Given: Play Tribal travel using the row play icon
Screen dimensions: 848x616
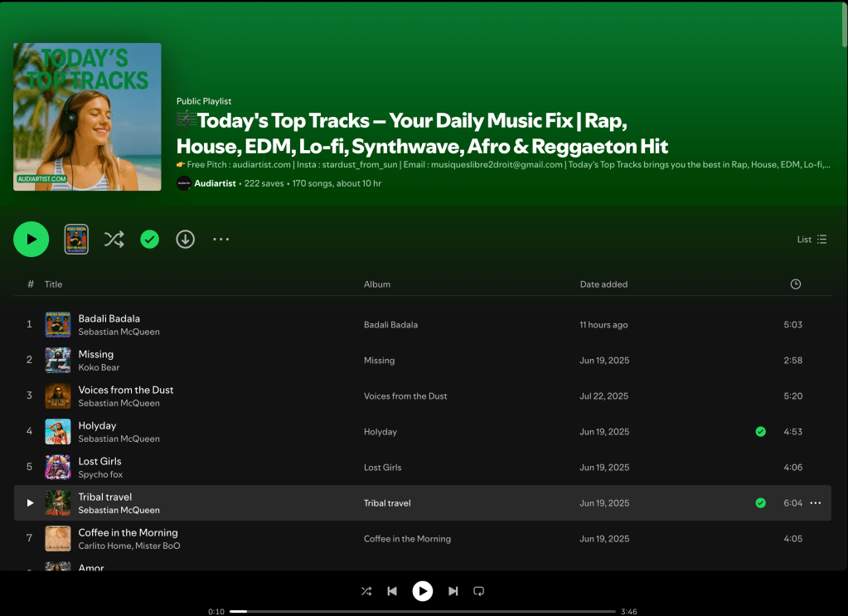Looking at the screenshot, I should point(31,503).
